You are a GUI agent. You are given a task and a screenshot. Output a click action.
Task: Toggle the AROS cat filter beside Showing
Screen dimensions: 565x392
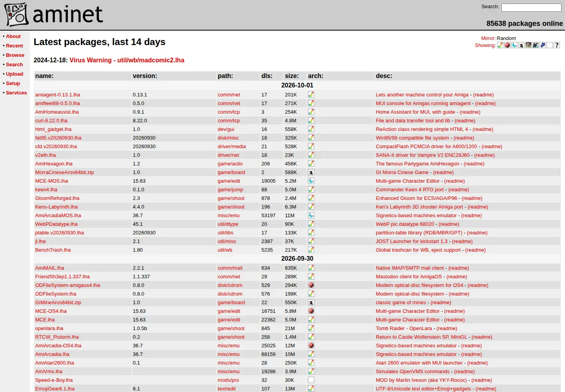click(521, 45)
